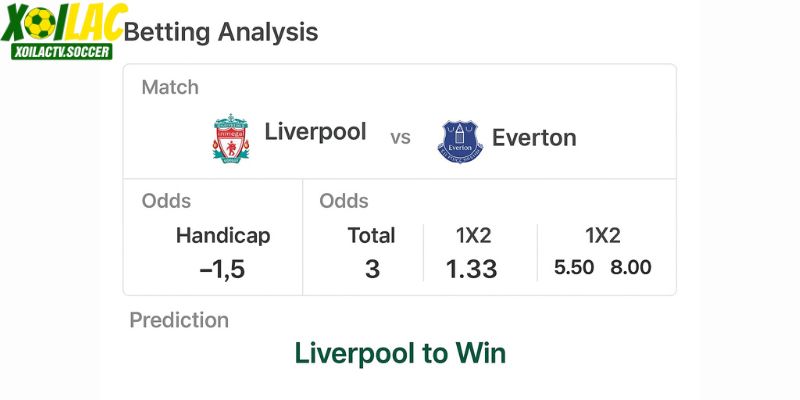Choose the total value 3
800x400 pixels.
372,269
